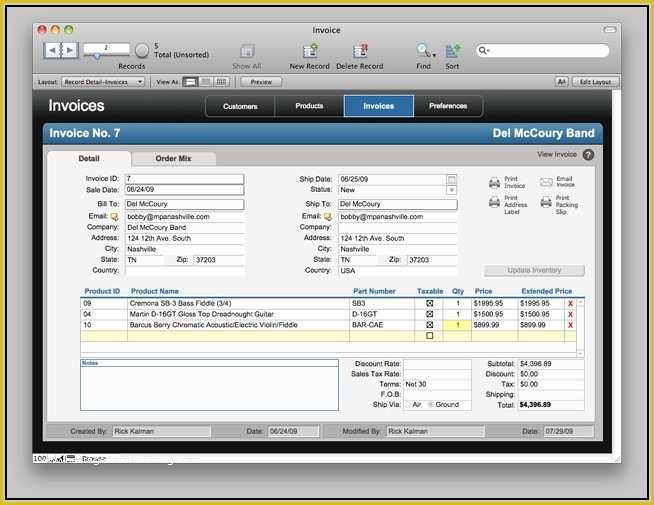Switch to Form view icon
The width and height of the screenshot is (654, 505).
190,82
